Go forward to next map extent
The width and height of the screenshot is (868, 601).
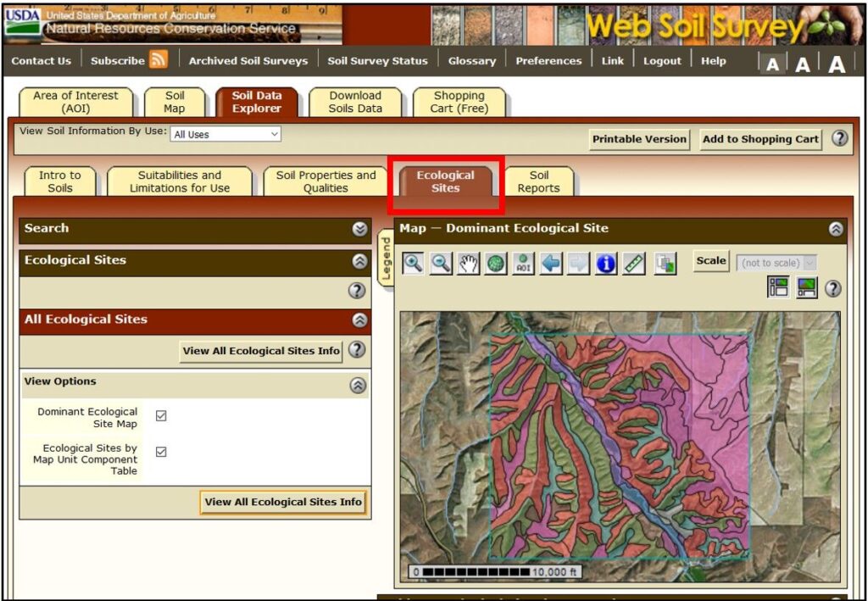pyautogui.click(x=578, y=264)
